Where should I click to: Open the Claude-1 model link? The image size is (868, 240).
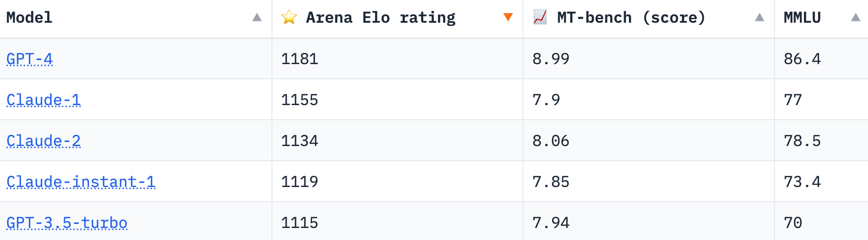[44, 100]
